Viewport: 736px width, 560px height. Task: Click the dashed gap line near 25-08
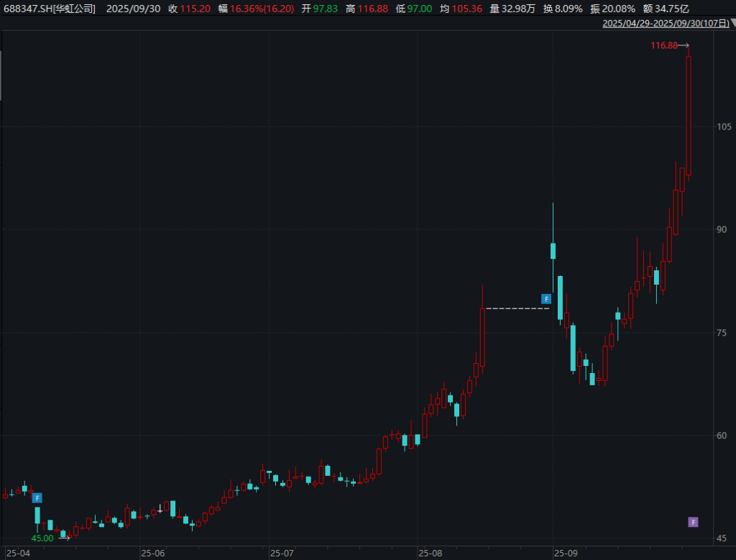click(517, 308)
